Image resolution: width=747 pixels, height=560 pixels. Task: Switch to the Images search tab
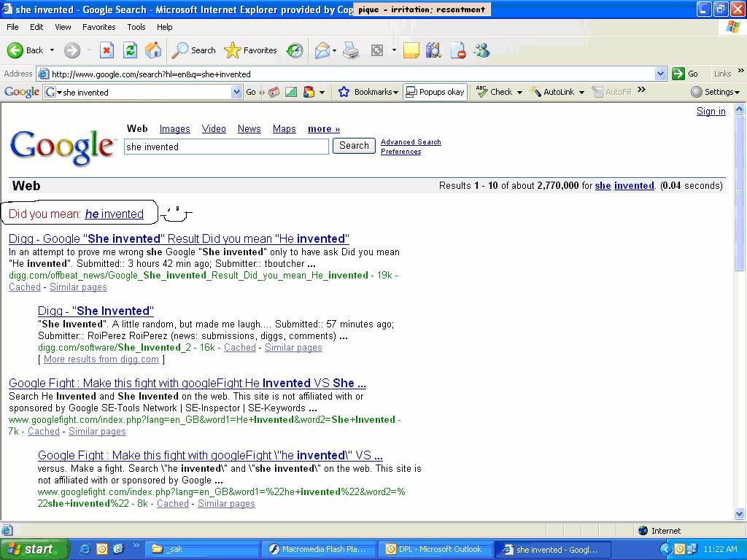[175, 128]
